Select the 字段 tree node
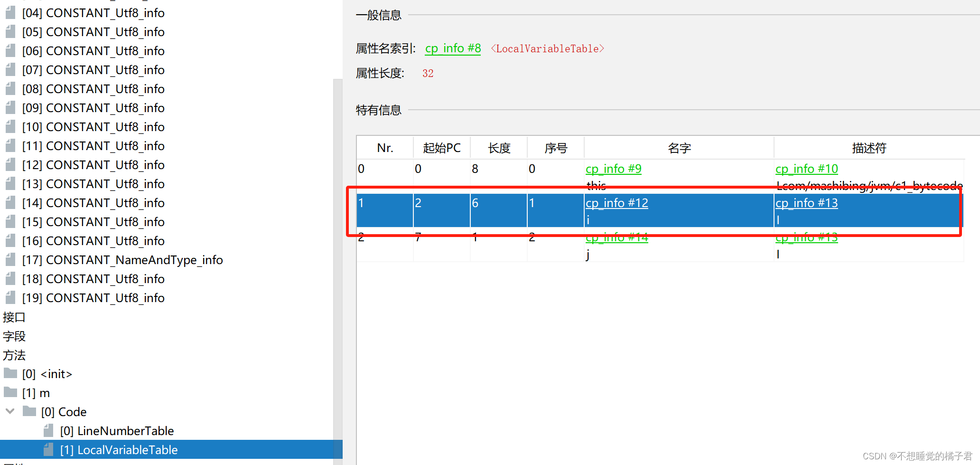 coord(14,336)
